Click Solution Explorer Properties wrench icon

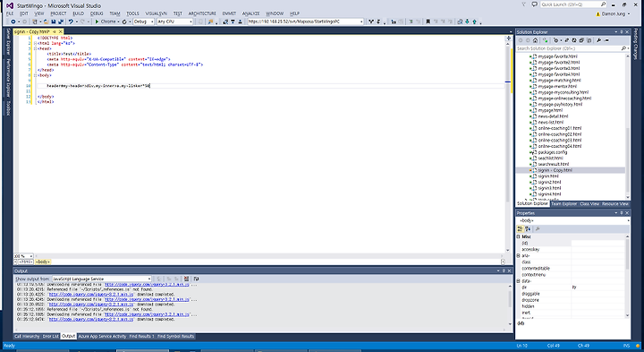[598, 40]
